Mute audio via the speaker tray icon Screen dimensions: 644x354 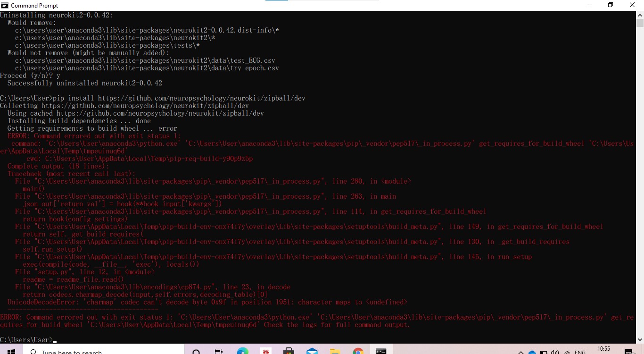point(555,352)
